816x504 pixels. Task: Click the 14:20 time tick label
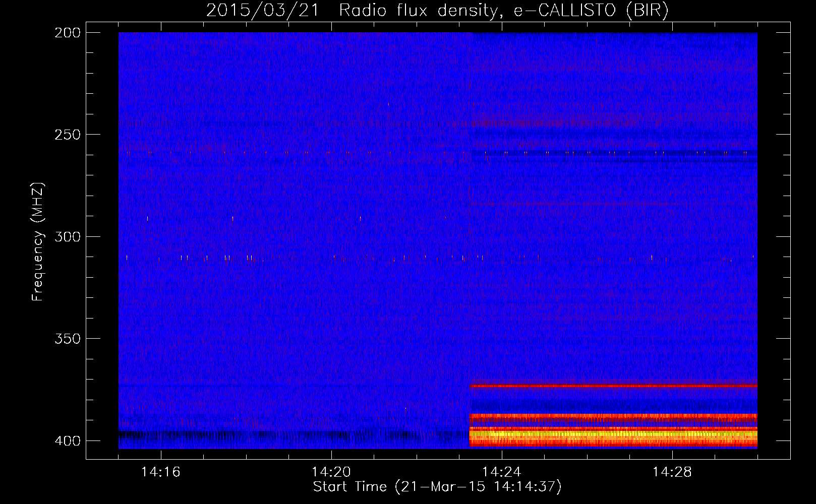(331, 472)
